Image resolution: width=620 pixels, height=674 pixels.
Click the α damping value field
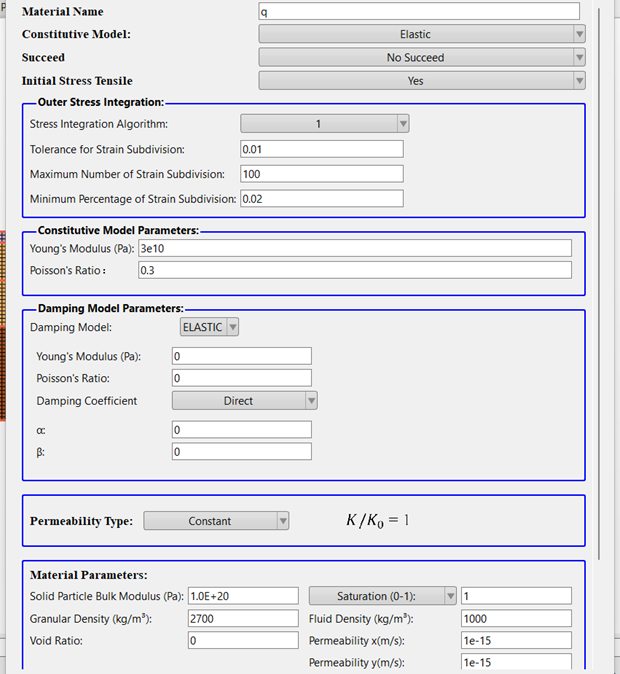(242, 430)
